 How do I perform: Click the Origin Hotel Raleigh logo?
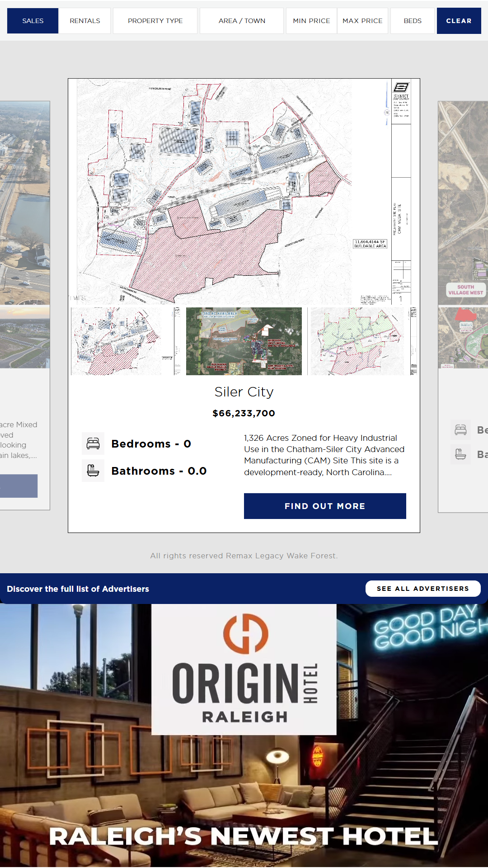244,669
